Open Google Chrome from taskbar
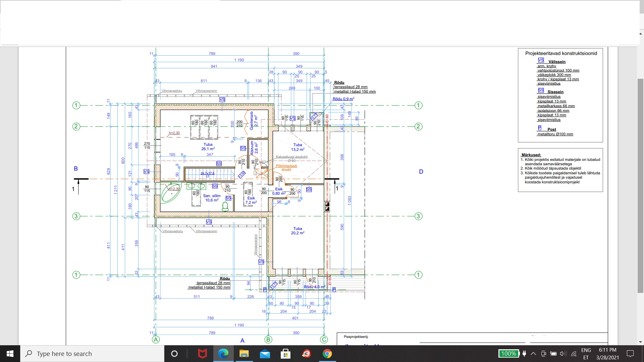Viewport: 644px width, 362px height. pyautogui.click(x=327, y=354)
